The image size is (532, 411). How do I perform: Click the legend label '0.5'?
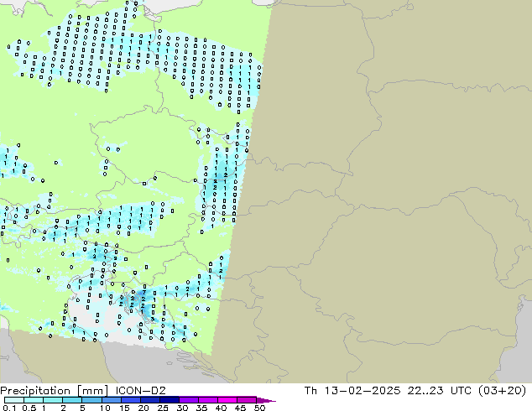[29, 408]
